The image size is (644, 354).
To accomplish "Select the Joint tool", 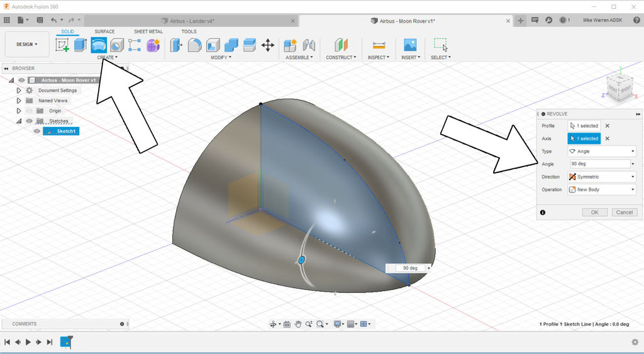I will coord(309,45).
